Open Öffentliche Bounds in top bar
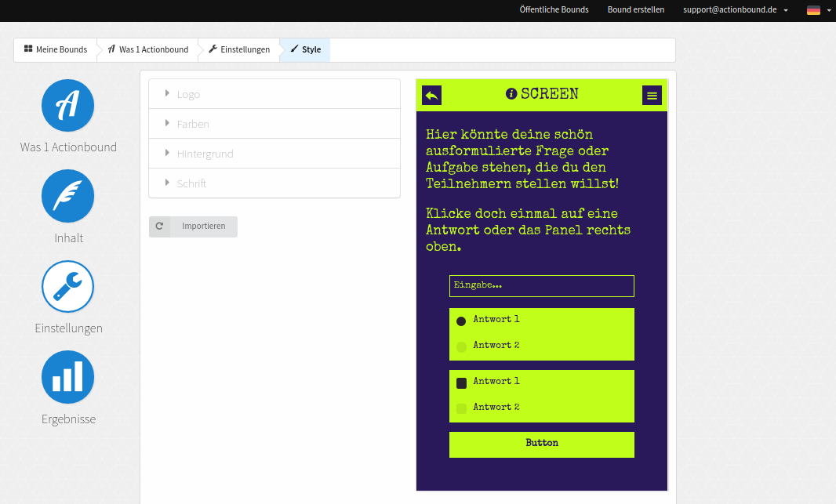 tap(554, 9)
